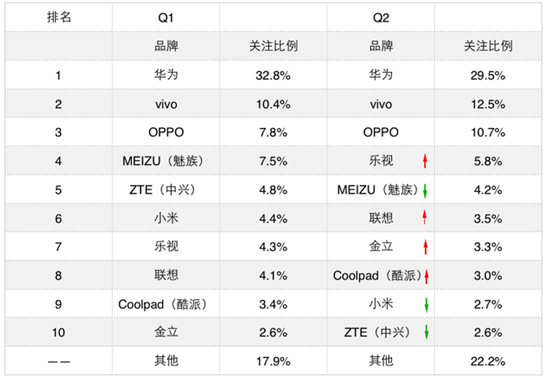Click the red up arrow beside 乐视
The width and height of the screenshot is (546, 379).
[x=425, y=161]
